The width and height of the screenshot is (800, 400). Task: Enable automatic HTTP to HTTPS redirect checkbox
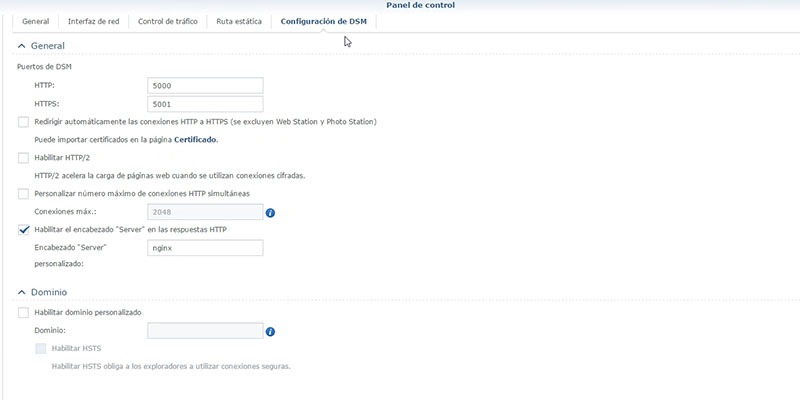pyautogui.click(x=23, y=122)
